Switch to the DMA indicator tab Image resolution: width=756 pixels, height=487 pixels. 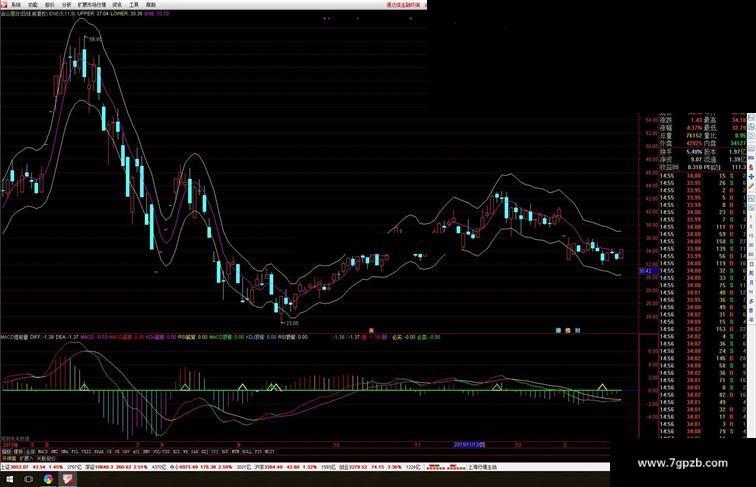pos(65,452)
